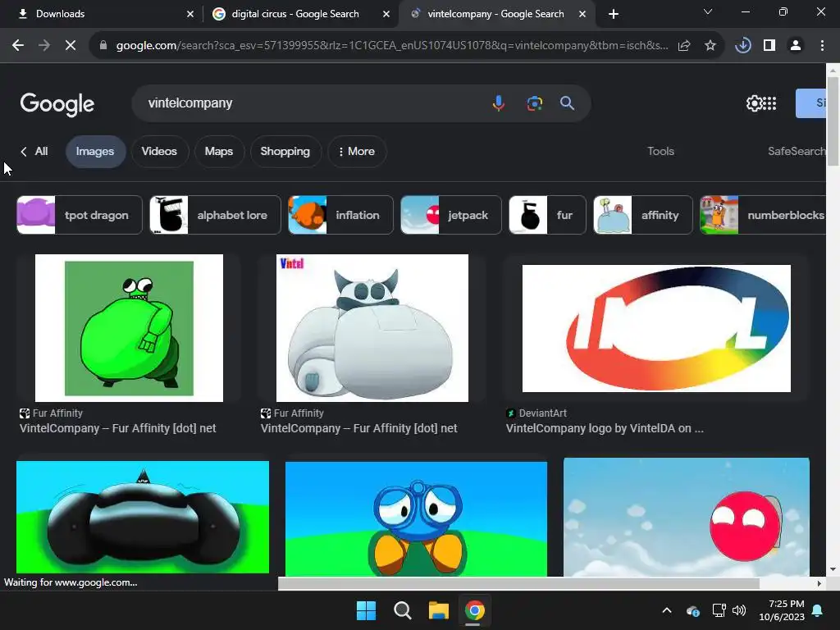Image resolution: width=840 pixels, height=630 pixels.
Task: Open black inflated character thumbnail
Action: coord(143,517)
